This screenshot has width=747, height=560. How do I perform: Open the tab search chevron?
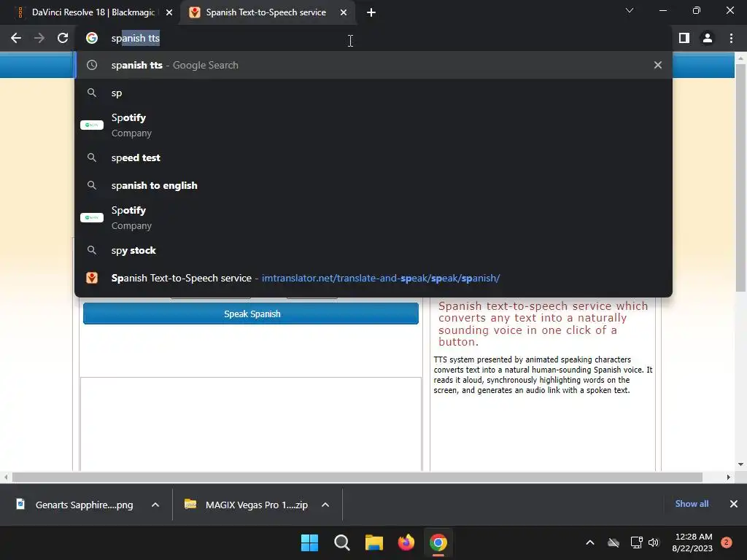pyautogui.click(x=630, y=10)
